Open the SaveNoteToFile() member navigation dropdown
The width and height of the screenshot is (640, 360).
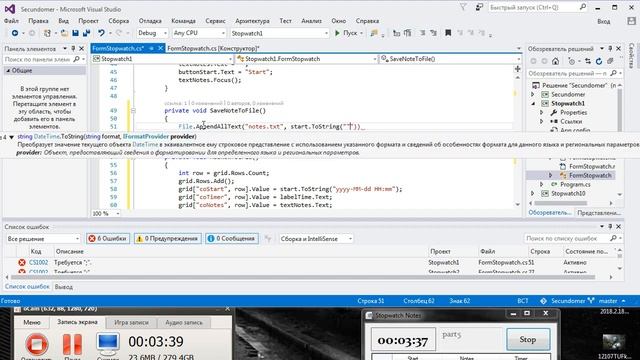(451, 59)
